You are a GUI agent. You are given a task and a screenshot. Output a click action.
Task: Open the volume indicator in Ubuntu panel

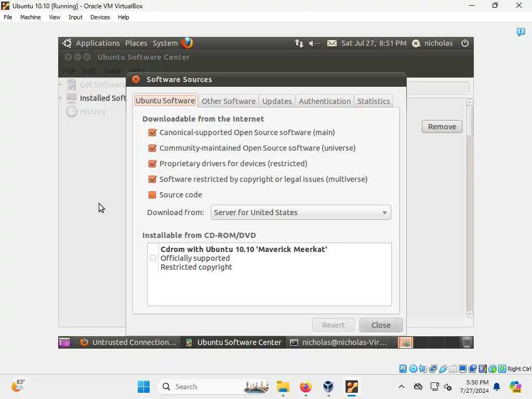point(314,44)
